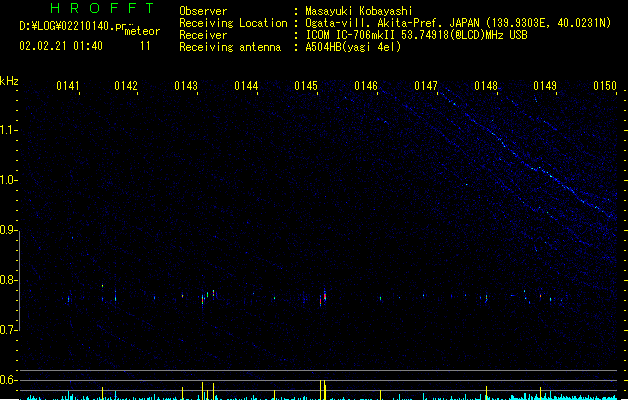The image size is (629, 400).
Task: Click the ICOM IC-706mkII receiver description
Action: point(416,35)
